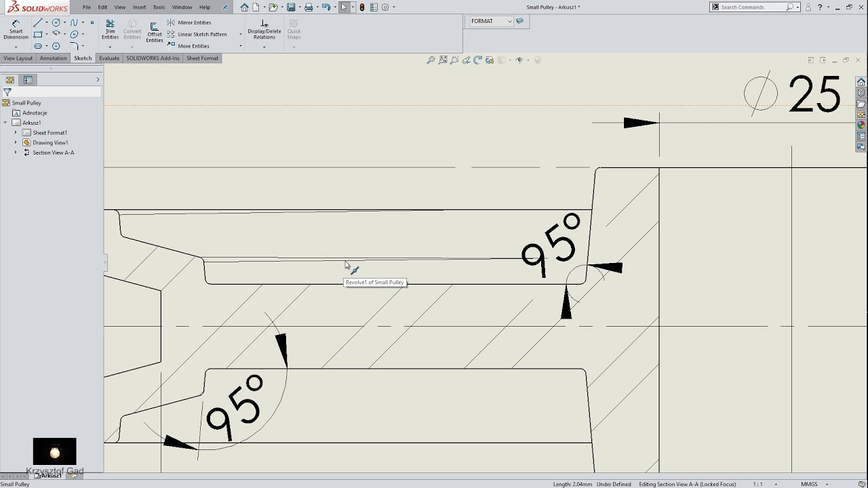Click Layer Properties icon beside FORMAT
This screenshot has width=868, height=488.
[x=520, y=21]
